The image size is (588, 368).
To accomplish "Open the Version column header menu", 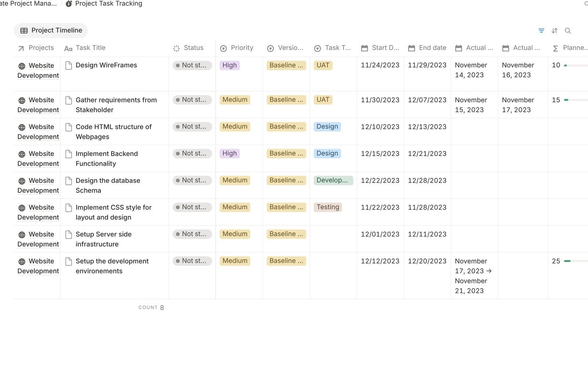I will click(286, 48).
